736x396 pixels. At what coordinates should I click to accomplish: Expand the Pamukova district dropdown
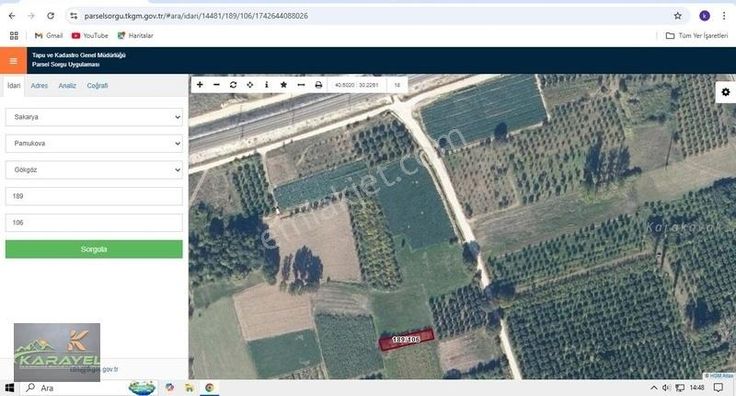coord(94,143)
